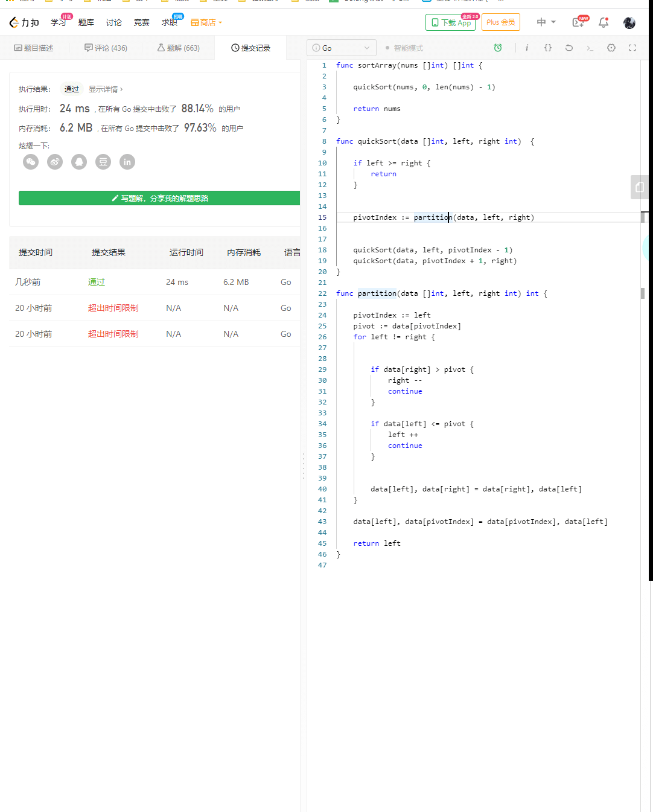This screenshot has height=812, width=653.
Task: Click the alarm clock timer icon
Action: 498,48
